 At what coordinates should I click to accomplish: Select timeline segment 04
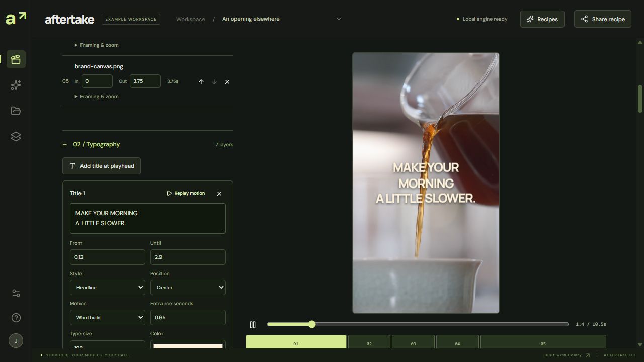(x=457, y=342)
